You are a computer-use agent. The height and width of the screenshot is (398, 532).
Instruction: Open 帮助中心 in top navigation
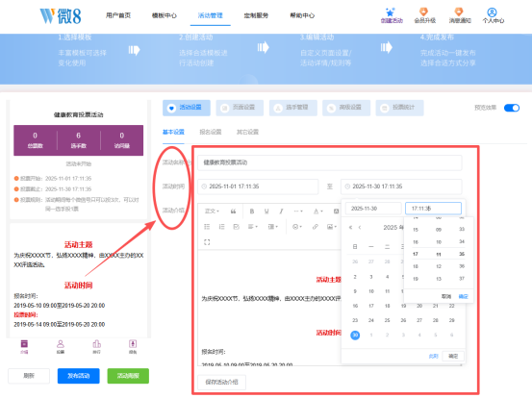point(302,15)
